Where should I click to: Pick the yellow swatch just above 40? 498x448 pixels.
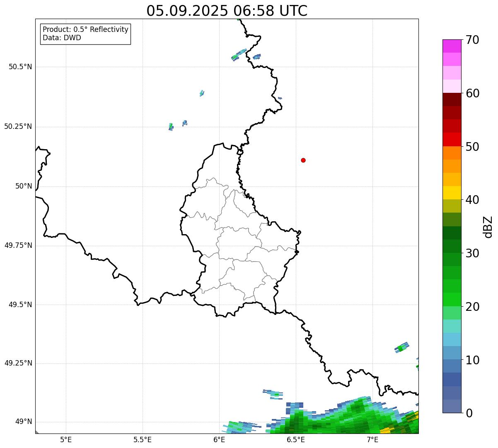tap(452, 193)
